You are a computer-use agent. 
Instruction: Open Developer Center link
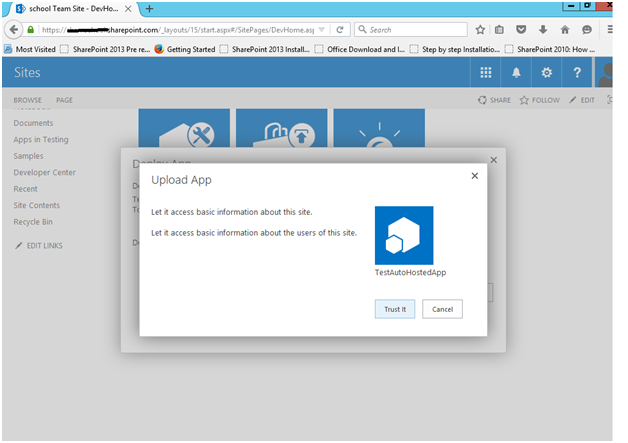[44, 172]
